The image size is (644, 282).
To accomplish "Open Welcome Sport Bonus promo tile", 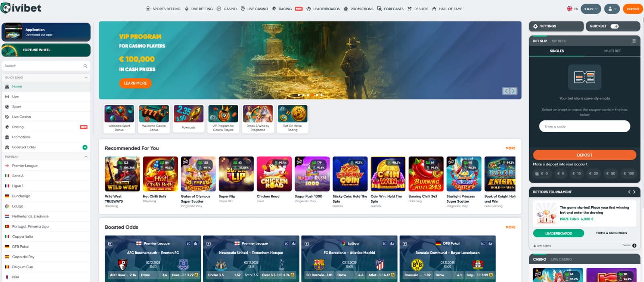I will click(119, 119).
